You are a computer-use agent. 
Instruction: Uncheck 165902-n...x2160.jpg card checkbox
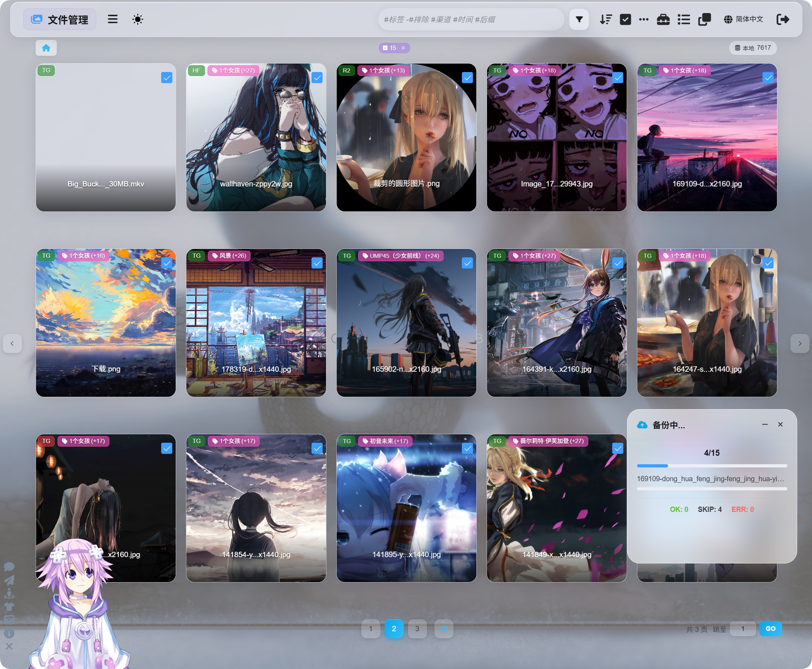tap(467, 263)
